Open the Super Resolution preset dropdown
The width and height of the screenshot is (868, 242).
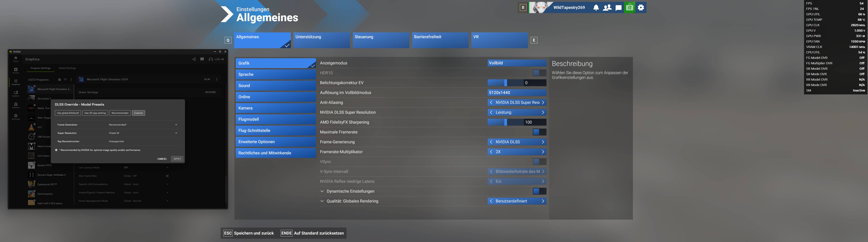(176, 133)
